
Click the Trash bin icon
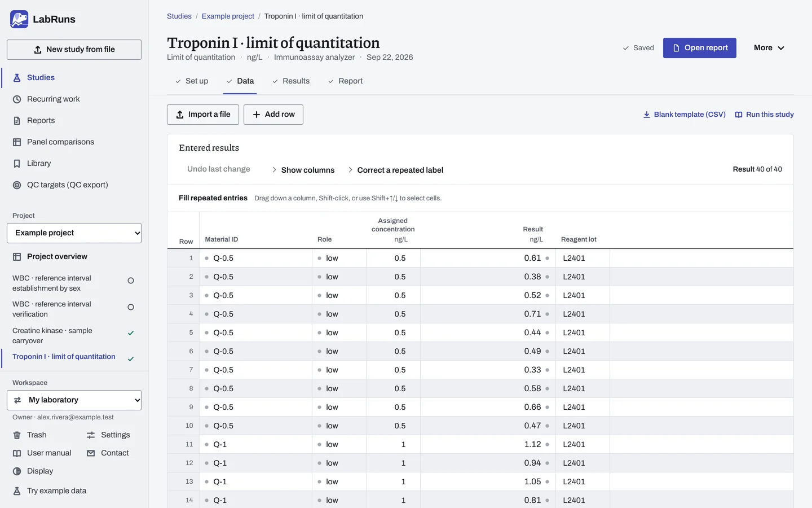click(17, 435)
